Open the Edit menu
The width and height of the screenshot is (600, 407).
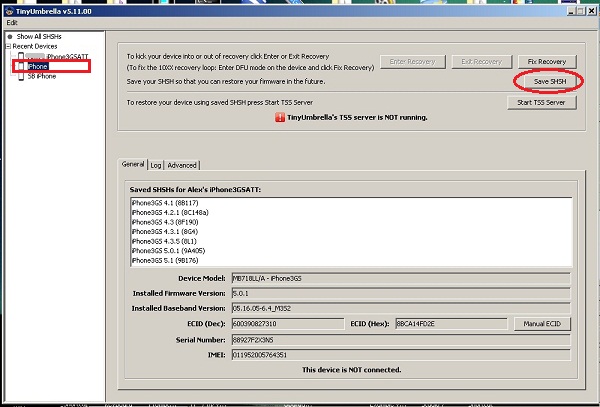[x=12, y=23]
